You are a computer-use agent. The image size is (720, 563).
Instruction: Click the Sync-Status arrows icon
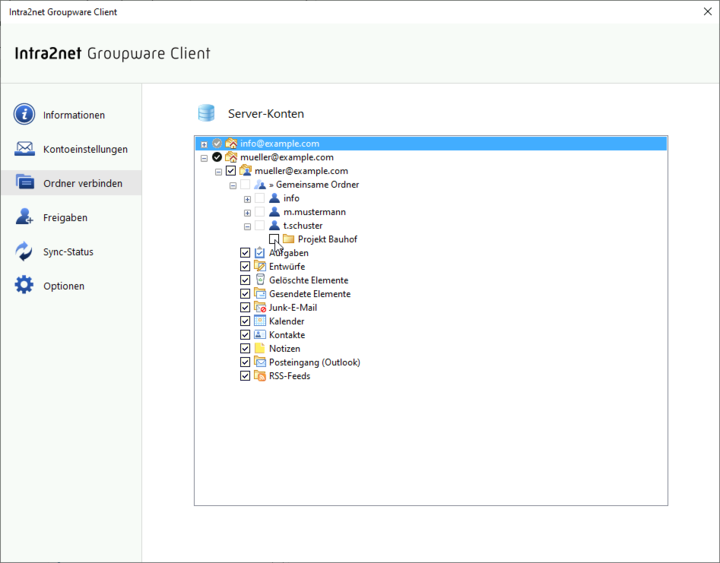(x=24, y=251)
